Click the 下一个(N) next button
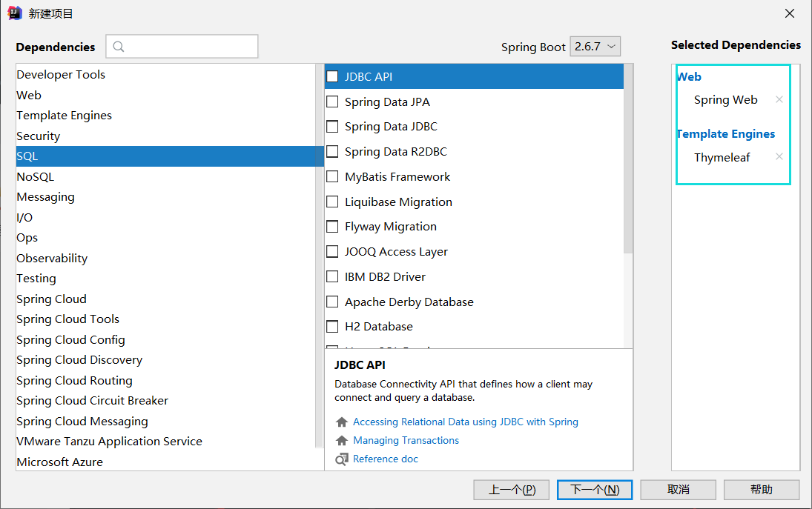The image size is (812, 509). click(x=594, y=490)
